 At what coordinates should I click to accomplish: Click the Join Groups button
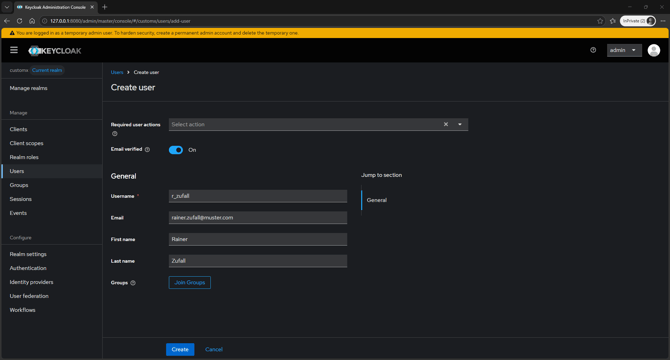[x=190, y=282]
